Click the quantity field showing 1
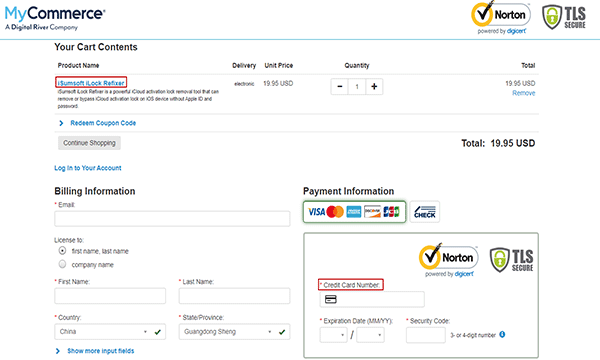Image resolution: width=600 pixels, height=360 pixels. [357, 87]
